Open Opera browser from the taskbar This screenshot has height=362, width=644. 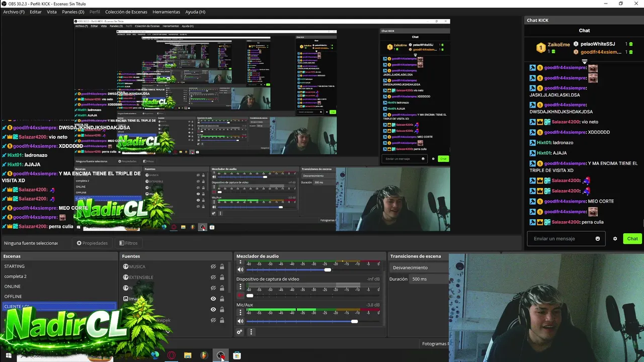click(172, 355)
